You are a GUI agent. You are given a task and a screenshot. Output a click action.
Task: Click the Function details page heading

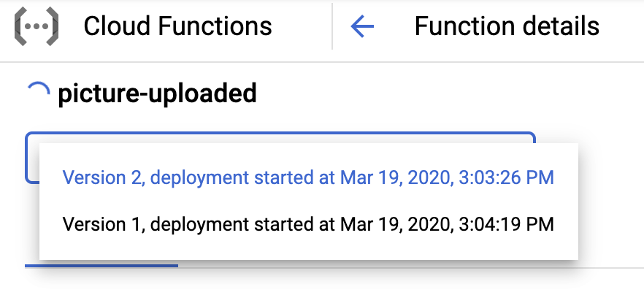[x=507, y=27]
